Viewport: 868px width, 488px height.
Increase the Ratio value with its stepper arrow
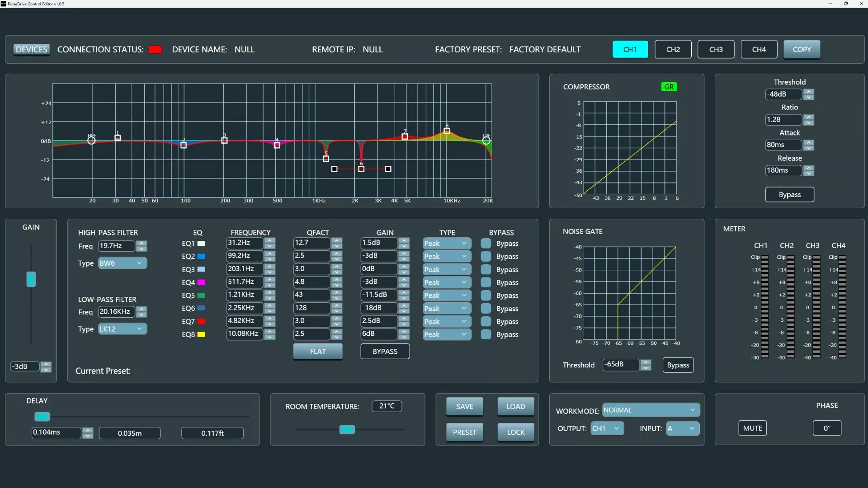pyautogui.click(x=809, y=117)
